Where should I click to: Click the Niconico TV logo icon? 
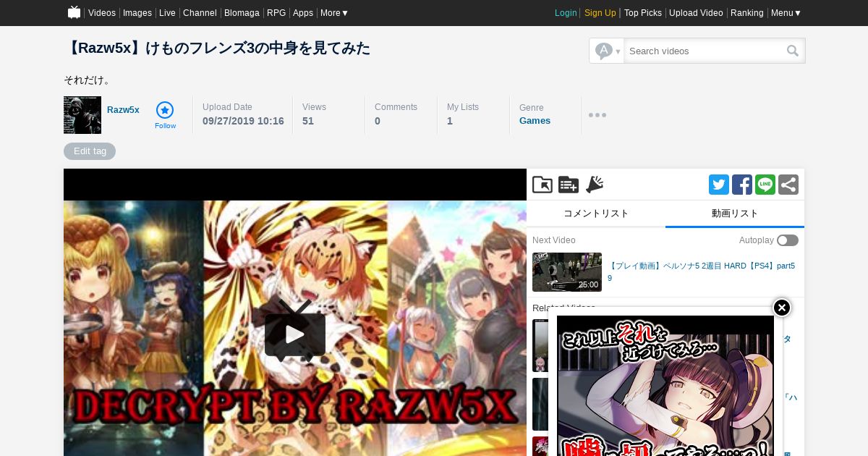[74, 12]
